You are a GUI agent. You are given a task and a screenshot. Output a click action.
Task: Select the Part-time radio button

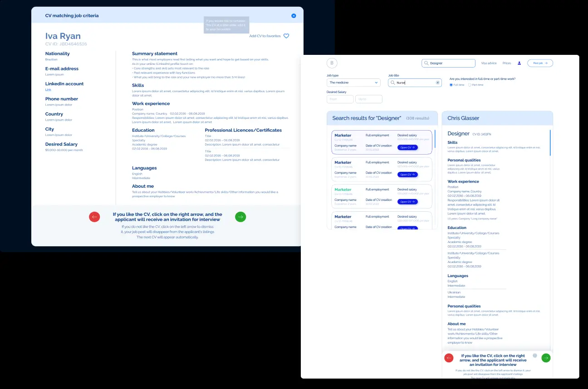click(470, 85)
